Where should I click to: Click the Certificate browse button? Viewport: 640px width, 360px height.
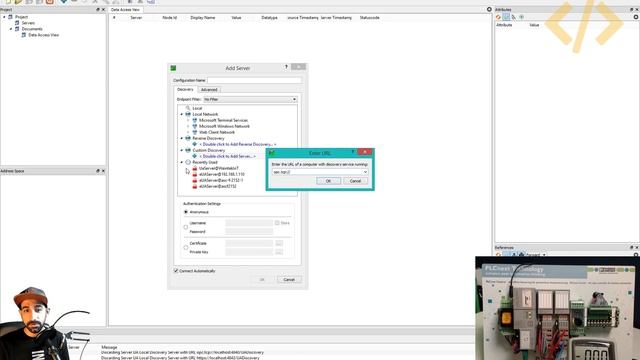(279, 243)
